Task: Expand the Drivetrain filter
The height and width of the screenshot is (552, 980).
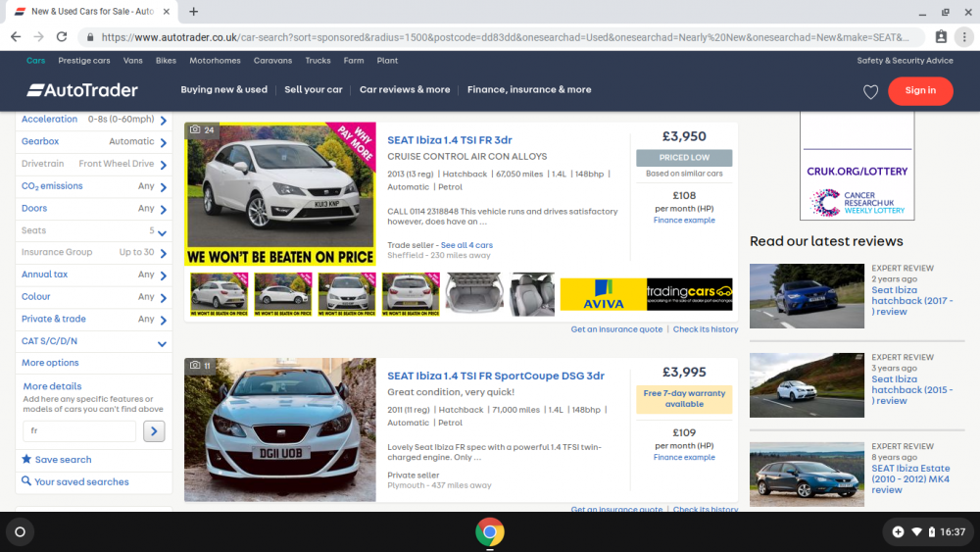Action: tap(94, 164)
